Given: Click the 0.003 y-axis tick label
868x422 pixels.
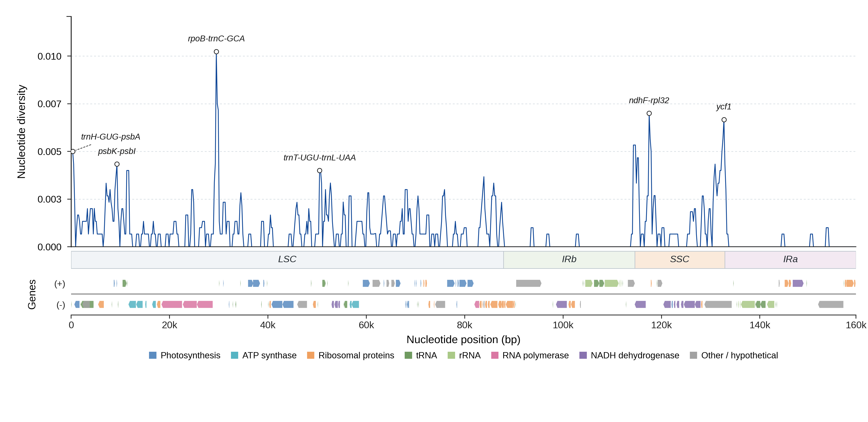Looking at the screenshot, I should point(50,199).
